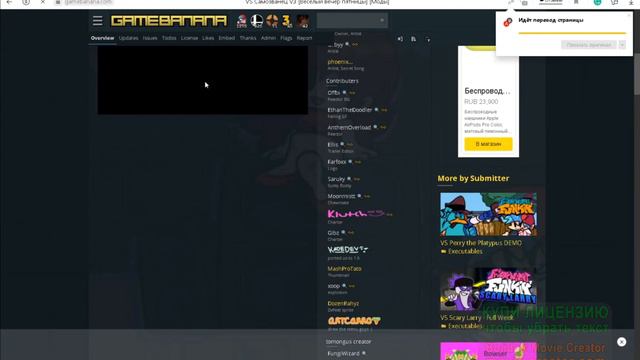640x360 pixels.
Task: Click status icon next to xoop
Action: (x=344, y=286)
